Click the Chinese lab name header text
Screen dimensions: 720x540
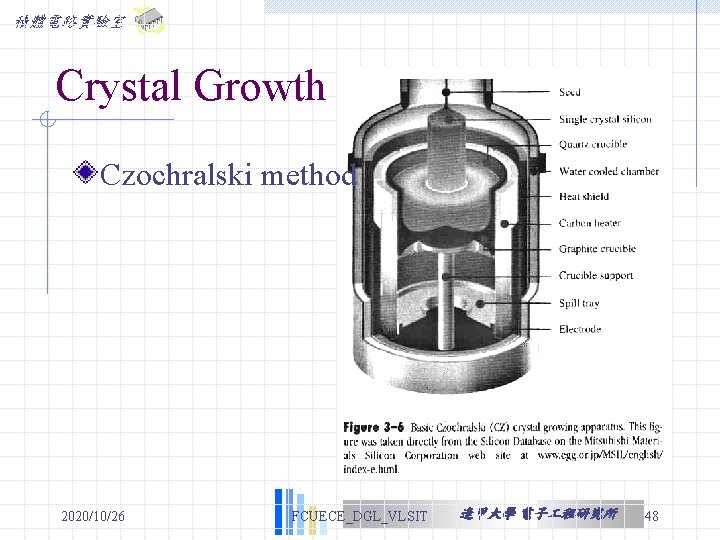click(x=70, y=22)
